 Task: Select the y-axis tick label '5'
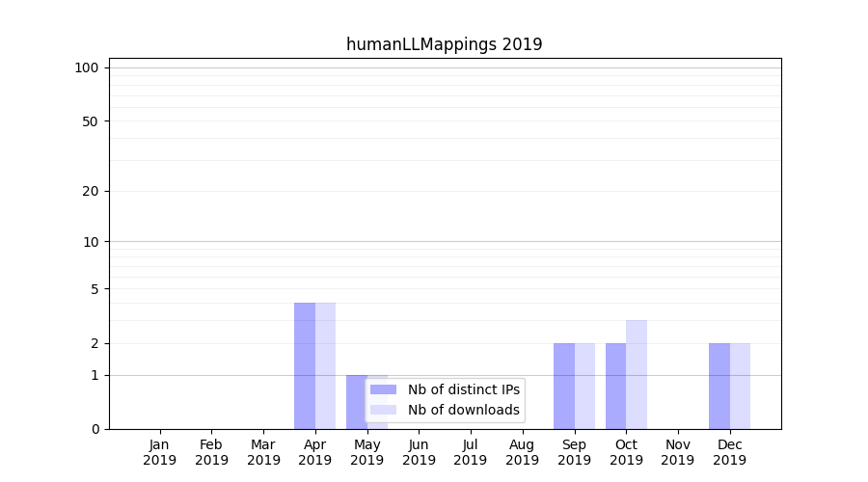[x=95, y=289]
